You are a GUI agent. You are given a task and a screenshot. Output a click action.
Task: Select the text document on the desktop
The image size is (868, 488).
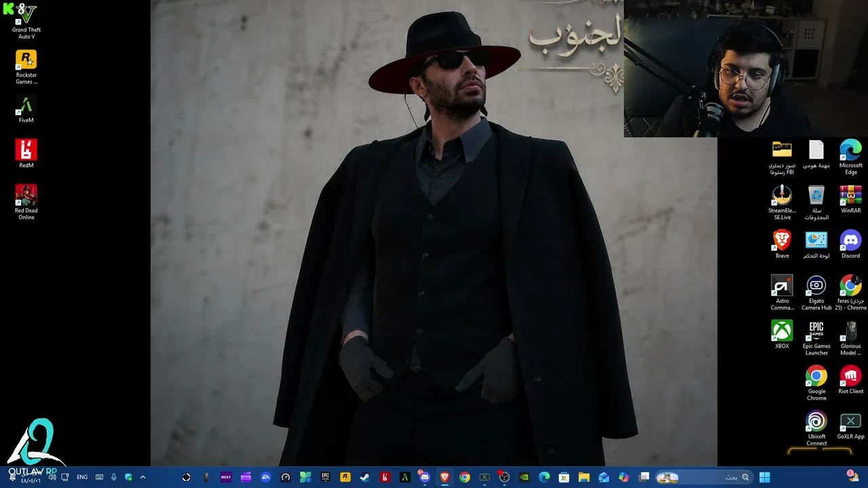tap(816, 154)
